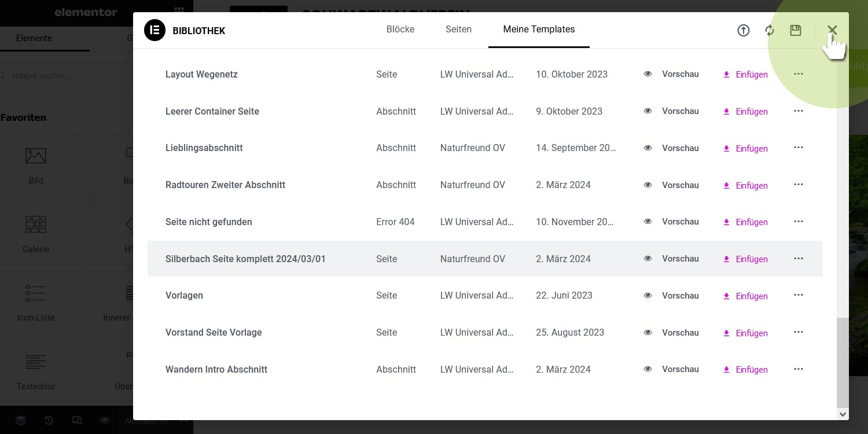Insert the Wandern Intro Abschnitt template
The height and width of the screenshot is (434, 868).
[745, 370]
